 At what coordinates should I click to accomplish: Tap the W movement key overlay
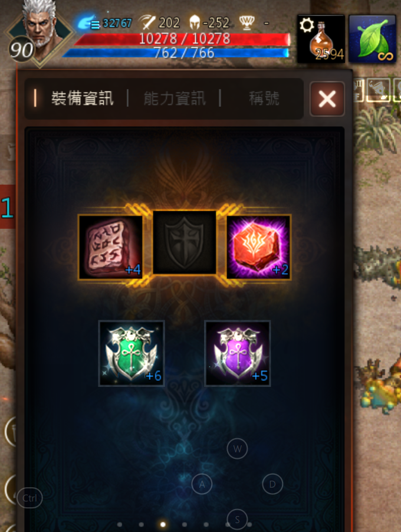[237, 448]
